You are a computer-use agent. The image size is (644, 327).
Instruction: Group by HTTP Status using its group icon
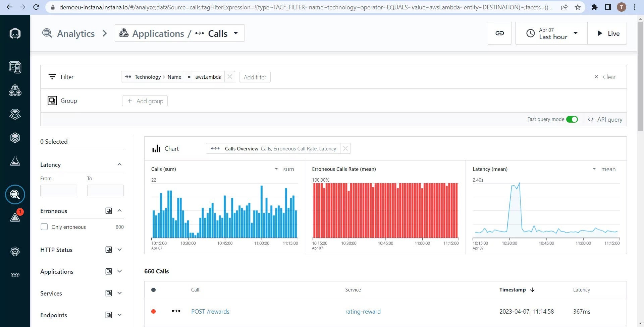coord(109,250)
